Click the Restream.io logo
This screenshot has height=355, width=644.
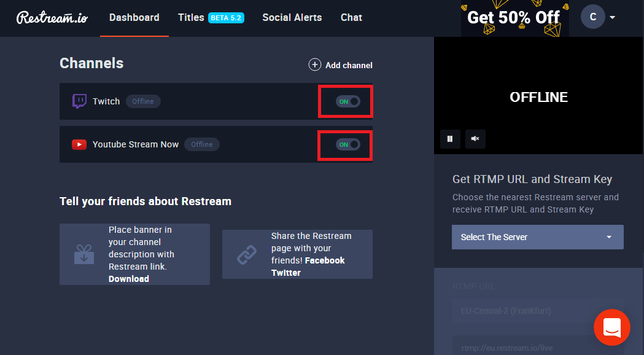point(52,17)
